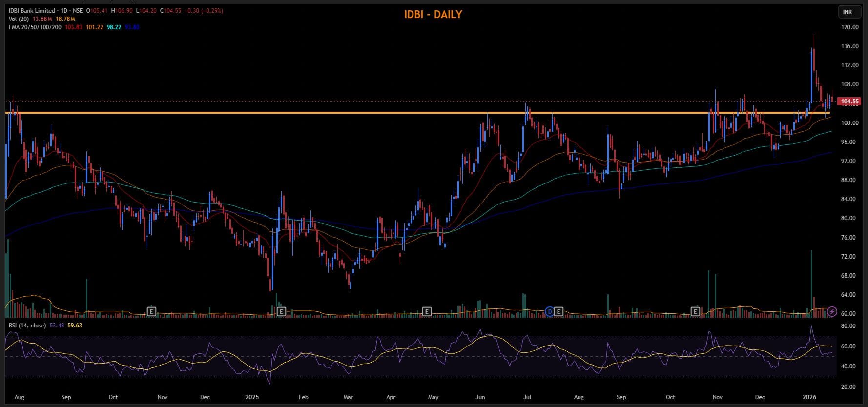
Task: Open the earnings marker E beside the dividend marker
Action: point(558,311)
